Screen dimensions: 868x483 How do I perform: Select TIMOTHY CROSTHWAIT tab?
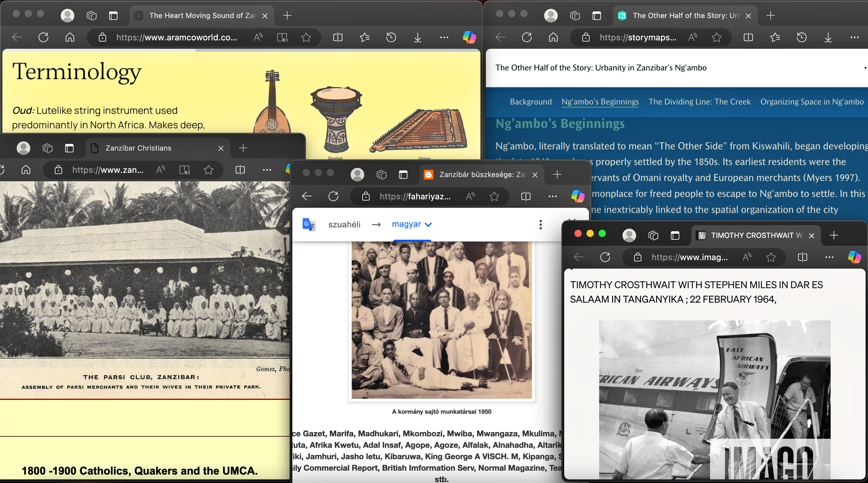click(756, 235)
